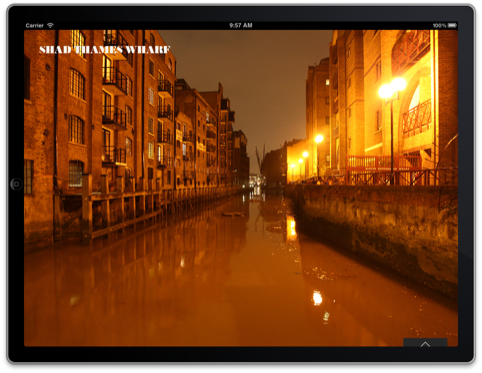This screenshot has height=373, width=482.
Task: Select the Carrier label in the status bar
Action: pyautogui.click(x=35, y=25)
